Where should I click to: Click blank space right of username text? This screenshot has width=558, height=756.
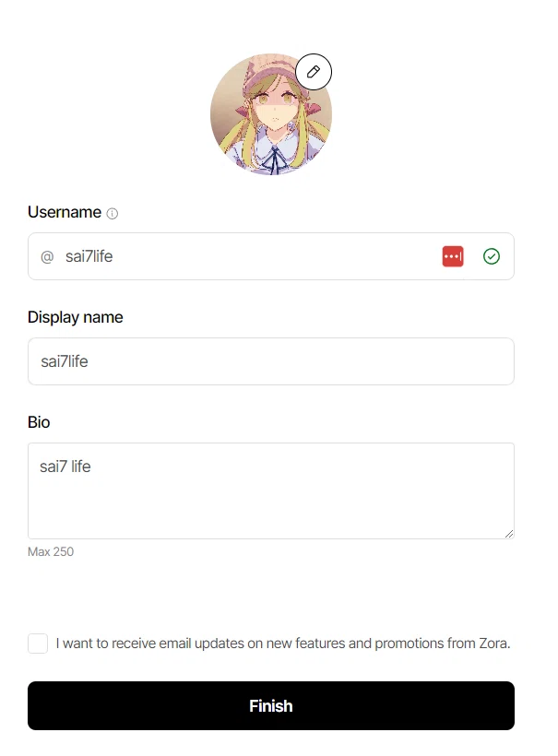[275, 256]
